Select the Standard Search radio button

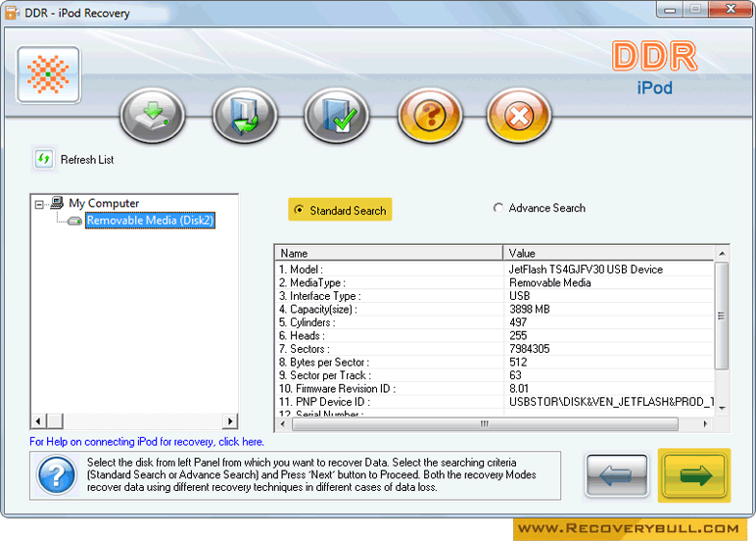click(300, 210)
